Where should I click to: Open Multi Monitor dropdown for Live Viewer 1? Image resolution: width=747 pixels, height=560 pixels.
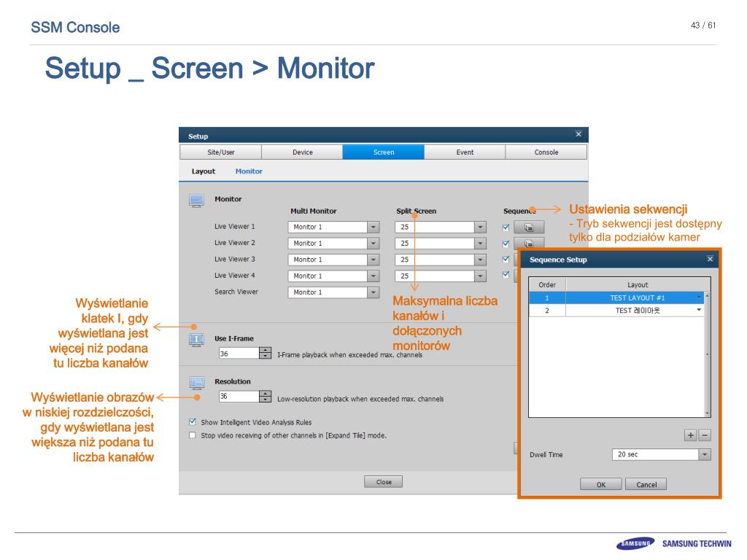point(373,227)
